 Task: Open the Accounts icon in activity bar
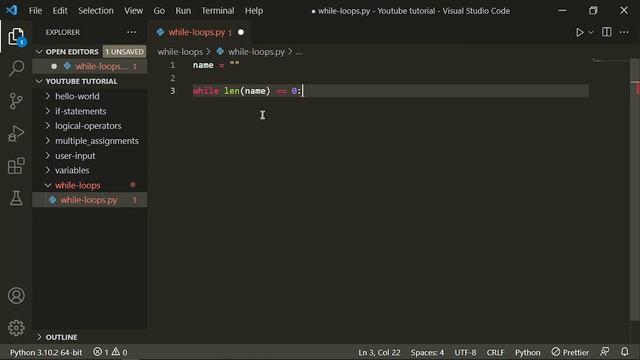click(x=16, y=296)
